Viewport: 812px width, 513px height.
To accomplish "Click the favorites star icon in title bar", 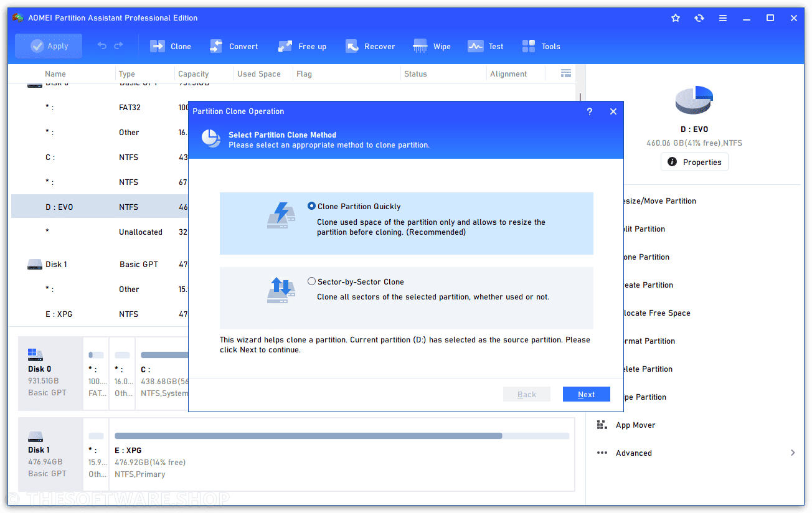I will point(676,18).
